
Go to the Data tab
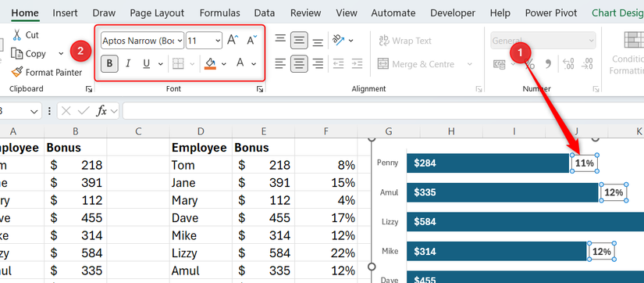tap(265, 13)
